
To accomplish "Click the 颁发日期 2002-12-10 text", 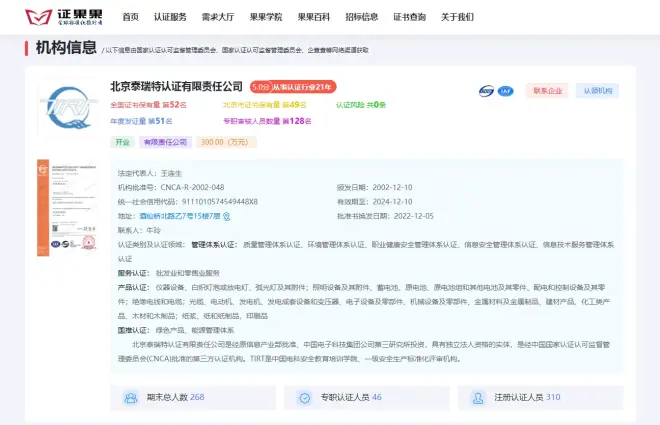I will pos(375,187).
